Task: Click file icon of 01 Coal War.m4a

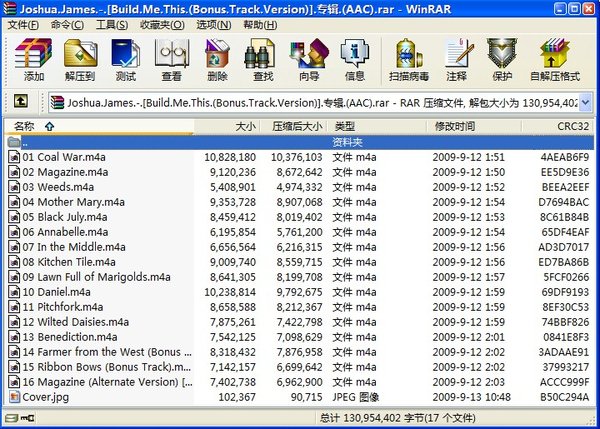Action: (x=14, y=157)
